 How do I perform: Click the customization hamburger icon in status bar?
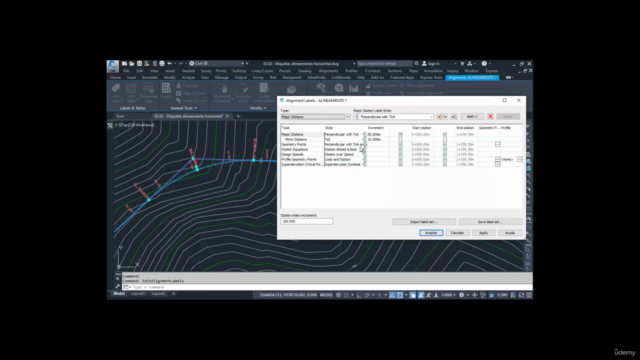[529, 295]
